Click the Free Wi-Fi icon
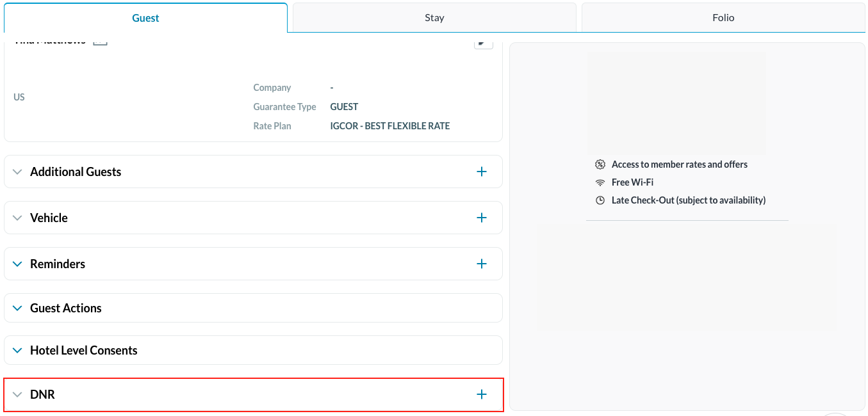This screenshot has width=868, height=416. [x=600, y=182]
